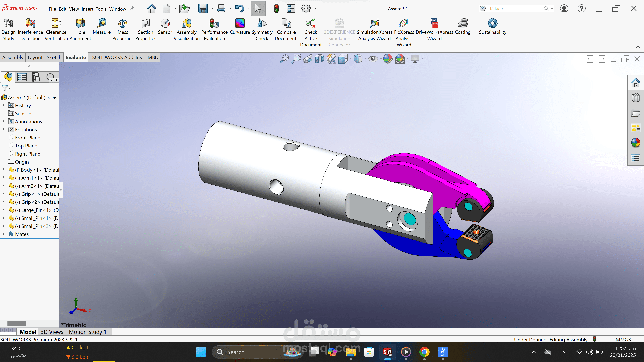The height and width of the screenshot is (362, 644).
Task: Start FloXpress Analysis Wizard
Action: pos(404,33)
